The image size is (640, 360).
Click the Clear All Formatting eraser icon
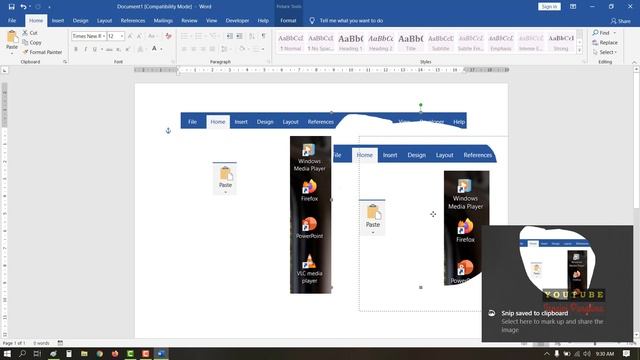point(168,36)
